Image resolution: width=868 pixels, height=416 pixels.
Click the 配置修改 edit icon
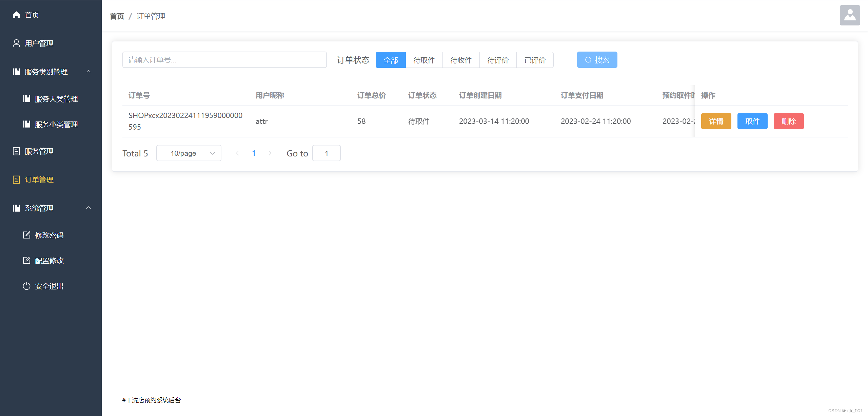[26, 261]
